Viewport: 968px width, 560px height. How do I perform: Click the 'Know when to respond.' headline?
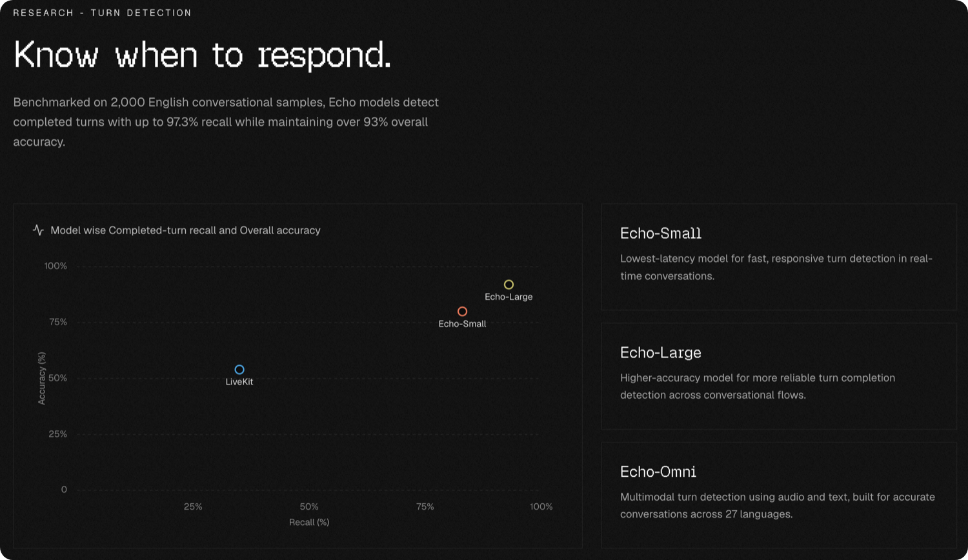point(203,55)
